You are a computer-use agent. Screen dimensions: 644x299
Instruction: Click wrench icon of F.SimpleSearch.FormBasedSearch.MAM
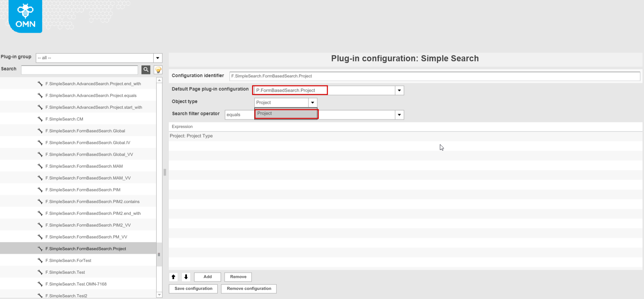[40, 166]
